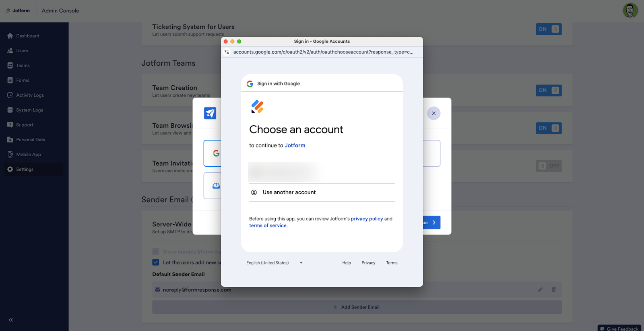Click Help in the Google popup footer
This screenshot has width=644, height=331.
pyautogui.click(x=347, y=263)
